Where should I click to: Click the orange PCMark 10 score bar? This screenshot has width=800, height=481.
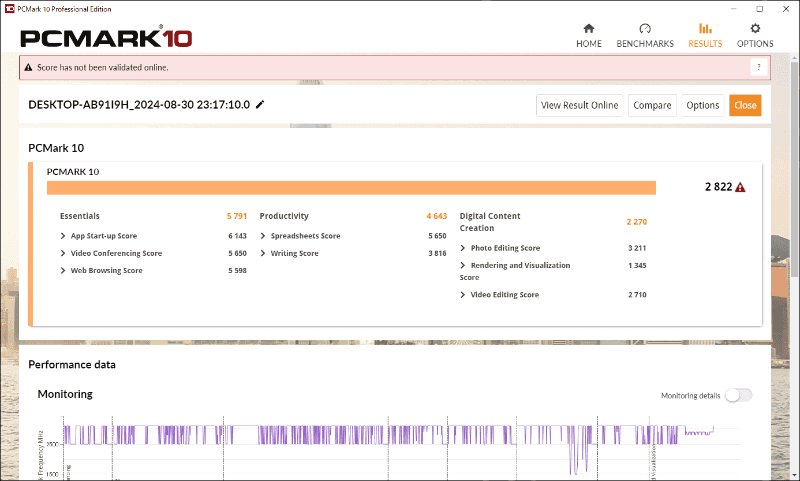pos(351,188)
